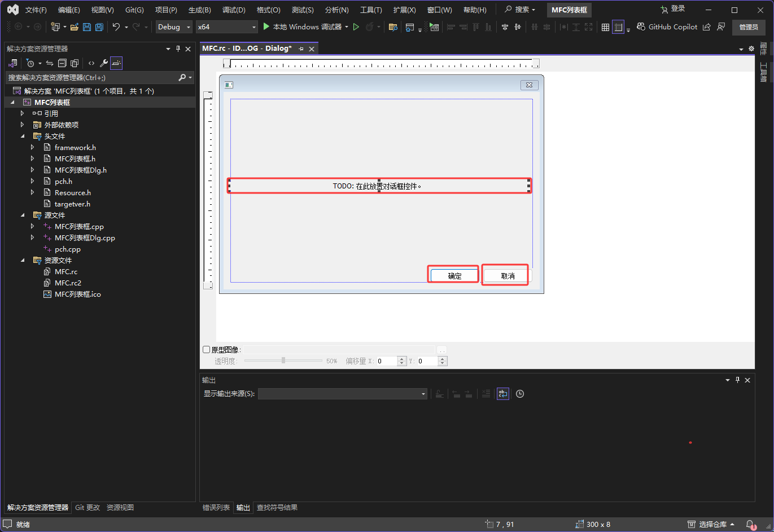Open the Debug configuration dropdown
This screenshot has height=532, width=774.
pyautogui.click(x=174, y=27)
